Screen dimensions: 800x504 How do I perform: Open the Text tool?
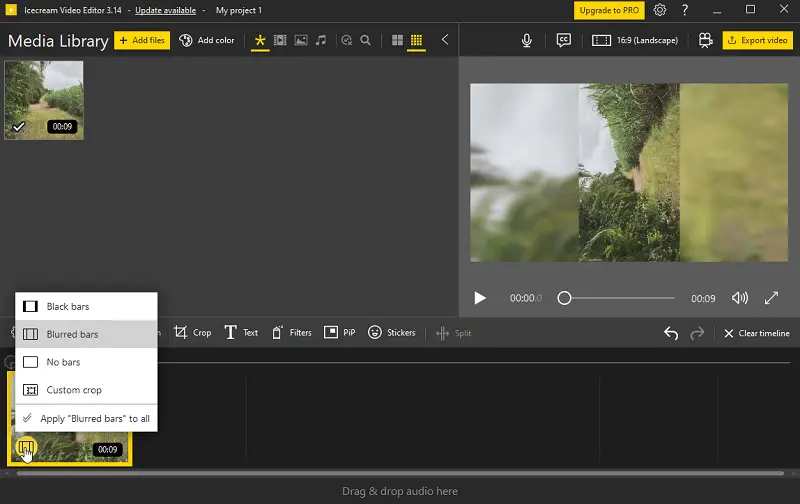coord(241,333)
